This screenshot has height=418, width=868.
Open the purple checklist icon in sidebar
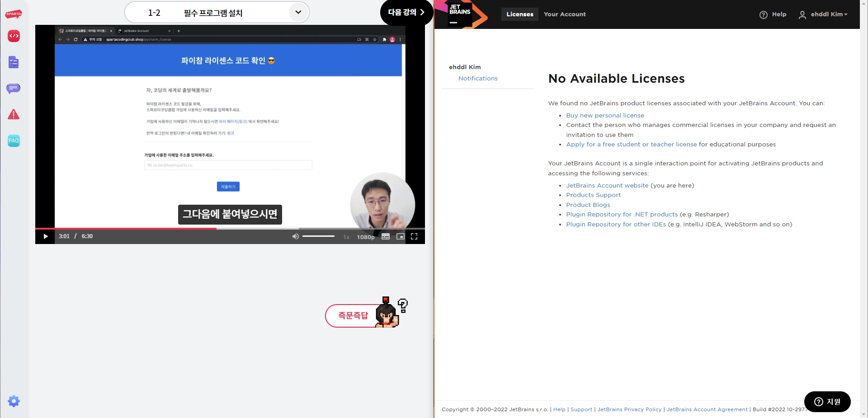[14, 62]
